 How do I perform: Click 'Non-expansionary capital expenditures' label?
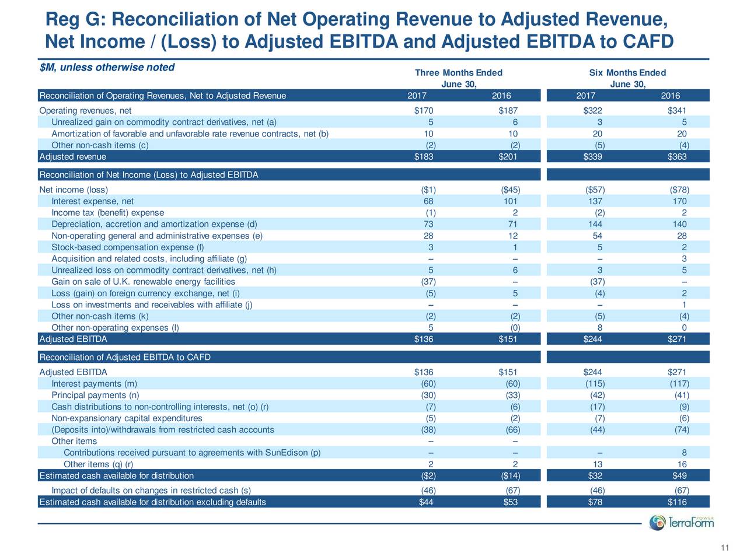pyautogui.click(x=127, y=418)
